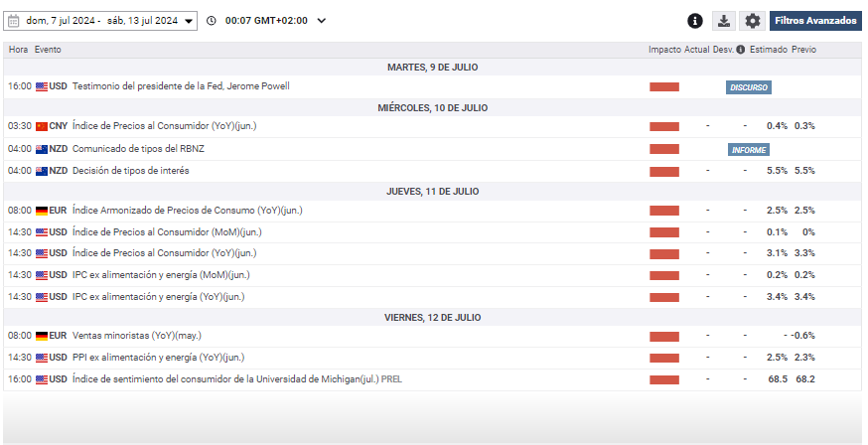
Task: Click the China flag icon on CNY row
Action: pos(41,126)
